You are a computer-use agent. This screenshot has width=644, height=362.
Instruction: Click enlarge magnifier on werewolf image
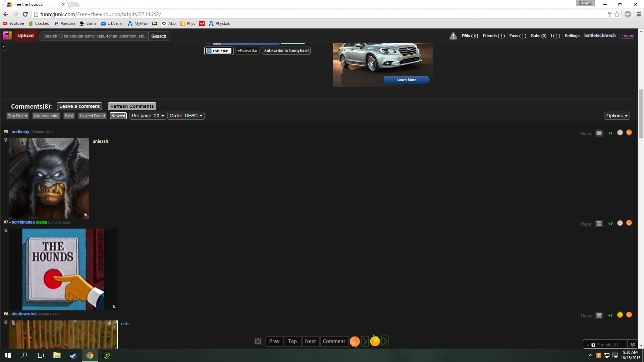coord(86,215)
